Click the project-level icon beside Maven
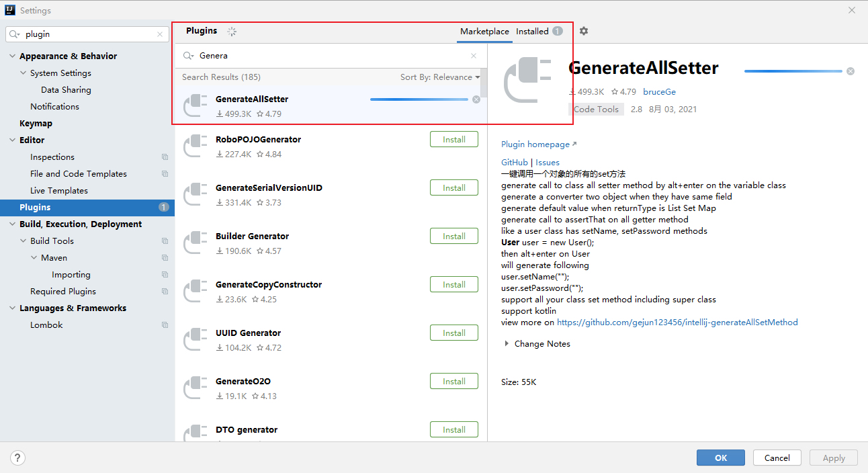Screen dimensions: 868x473 click(165, 258)
